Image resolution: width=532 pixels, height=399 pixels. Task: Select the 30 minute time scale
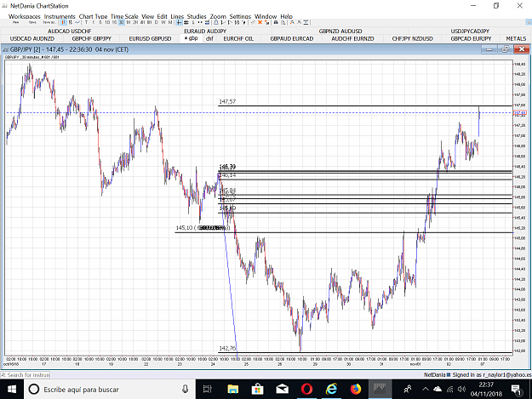point(121,22)
